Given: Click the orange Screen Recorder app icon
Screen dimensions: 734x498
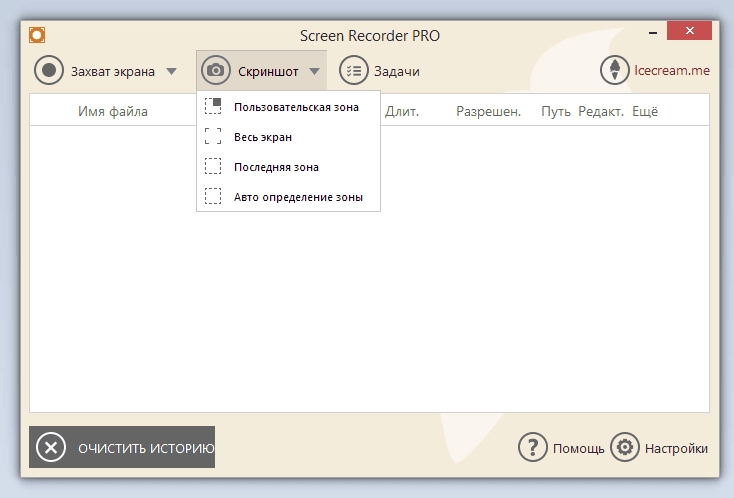Looking at the screenshot, I should (x=37, y=35).
